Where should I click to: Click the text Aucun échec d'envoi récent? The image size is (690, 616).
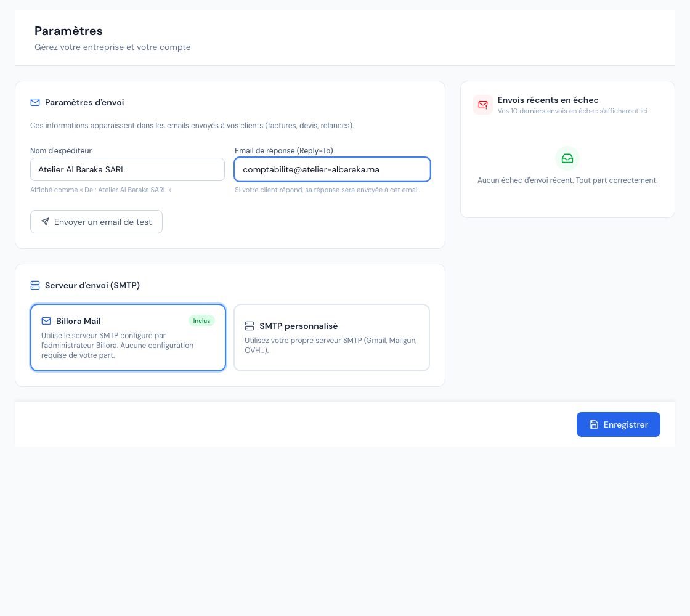567,180
